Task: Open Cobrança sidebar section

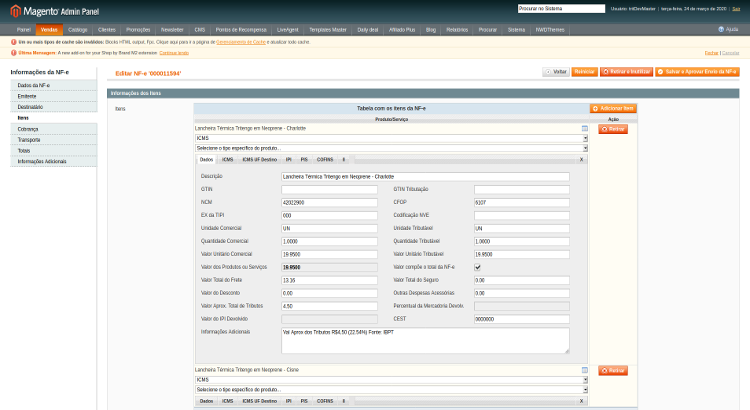Action: point(54,129)
